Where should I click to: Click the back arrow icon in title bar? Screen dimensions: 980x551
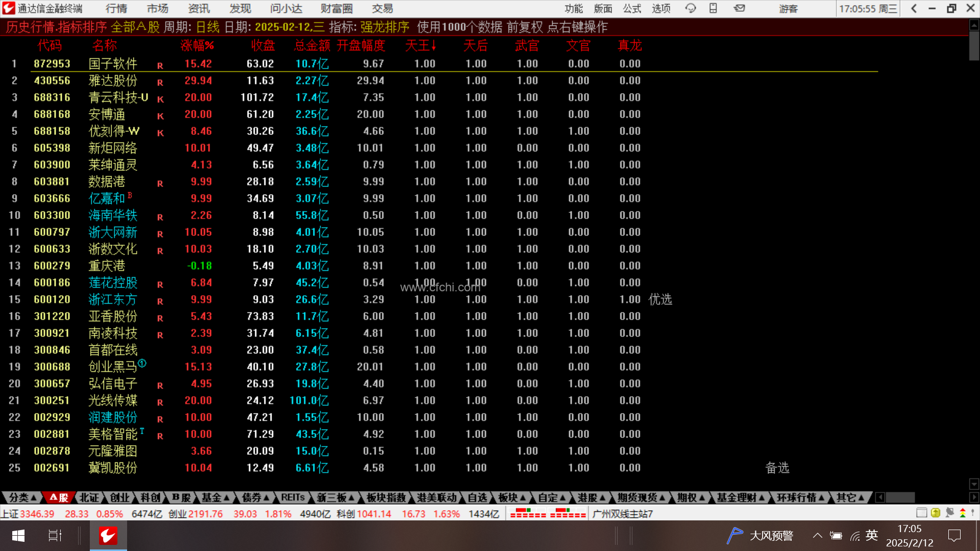[914, 8]
